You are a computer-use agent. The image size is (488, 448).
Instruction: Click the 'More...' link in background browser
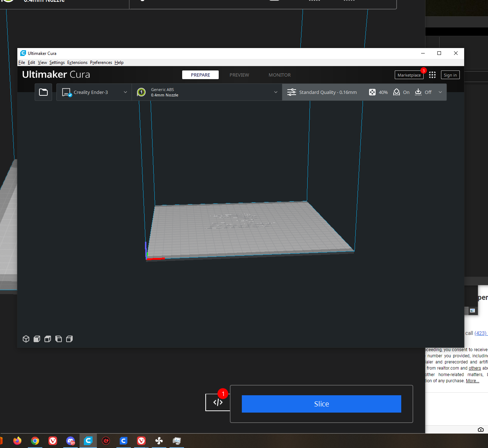472,381
